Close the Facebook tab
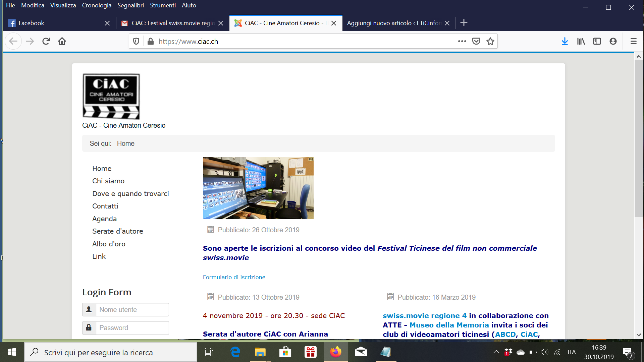Image resolution: width=644 pixels, height=362 pixels. 107,23
